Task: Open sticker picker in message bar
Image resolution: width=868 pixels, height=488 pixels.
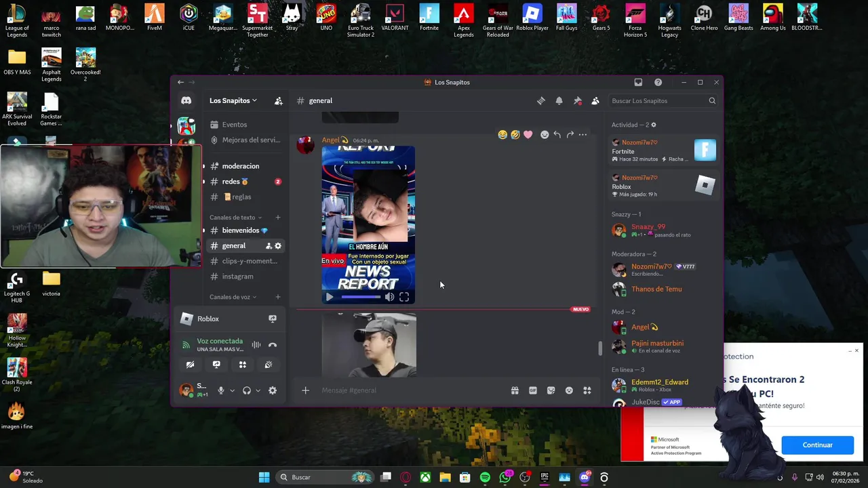Action: (x=551, y=390)
